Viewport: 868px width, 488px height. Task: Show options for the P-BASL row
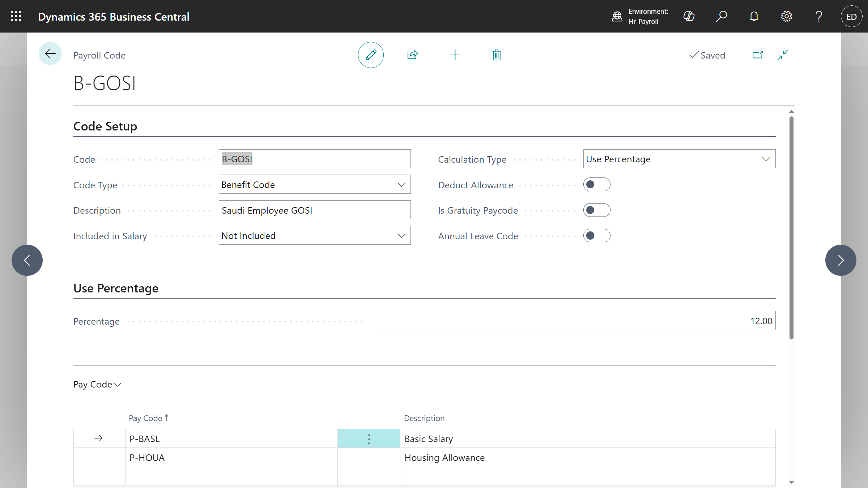369,439
